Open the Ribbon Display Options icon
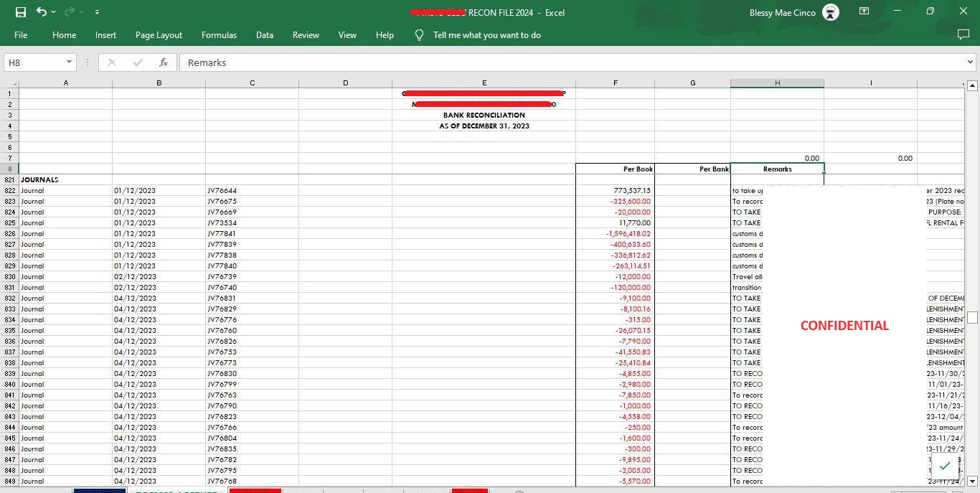This screenshot has width=980, height=493. tap(864, 11)
